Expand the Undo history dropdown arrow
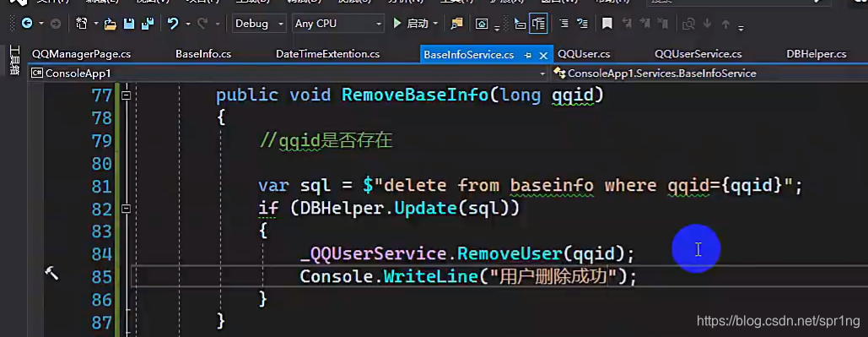This screenshot has width=868, height=337. [x=187, y=24]
